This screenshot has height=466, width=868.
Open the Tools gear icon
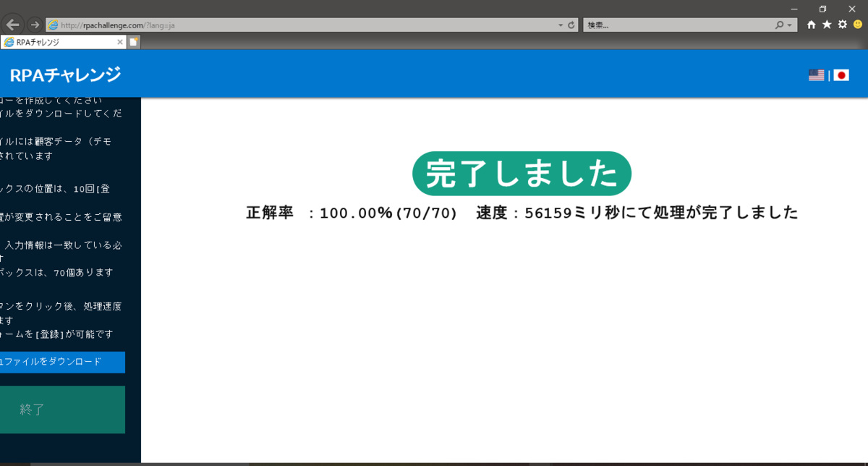point(843,25)
